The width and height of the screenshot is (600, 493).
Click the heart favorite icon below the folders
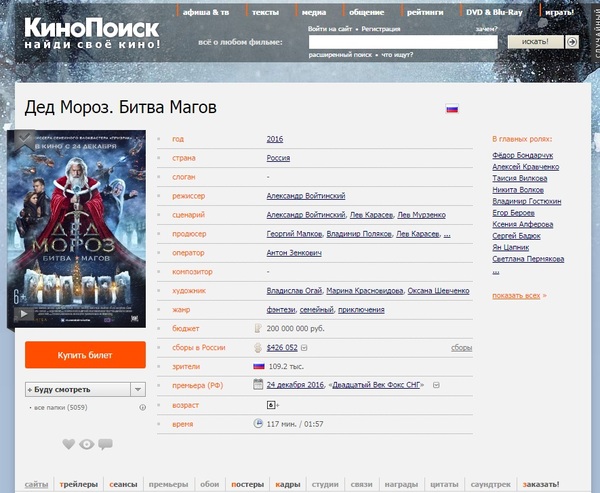click(x=69, y=444)
